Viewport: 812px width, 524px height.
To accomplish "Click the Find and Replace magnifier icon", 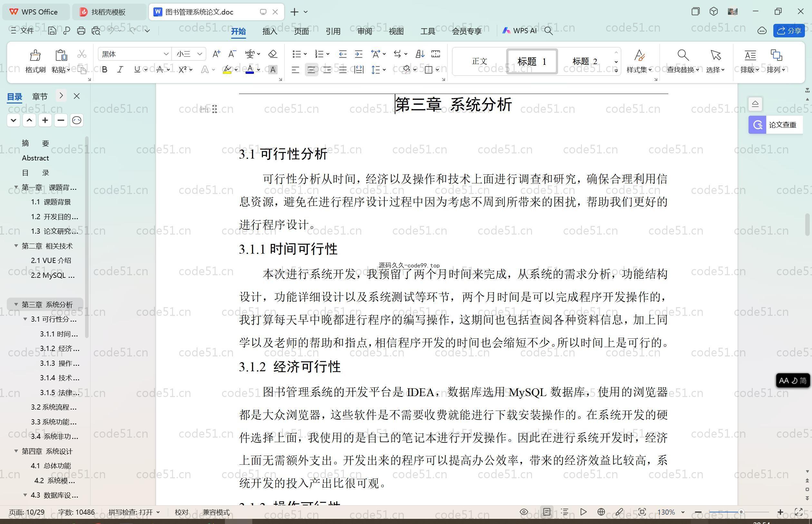I will [x=683, y=55].
